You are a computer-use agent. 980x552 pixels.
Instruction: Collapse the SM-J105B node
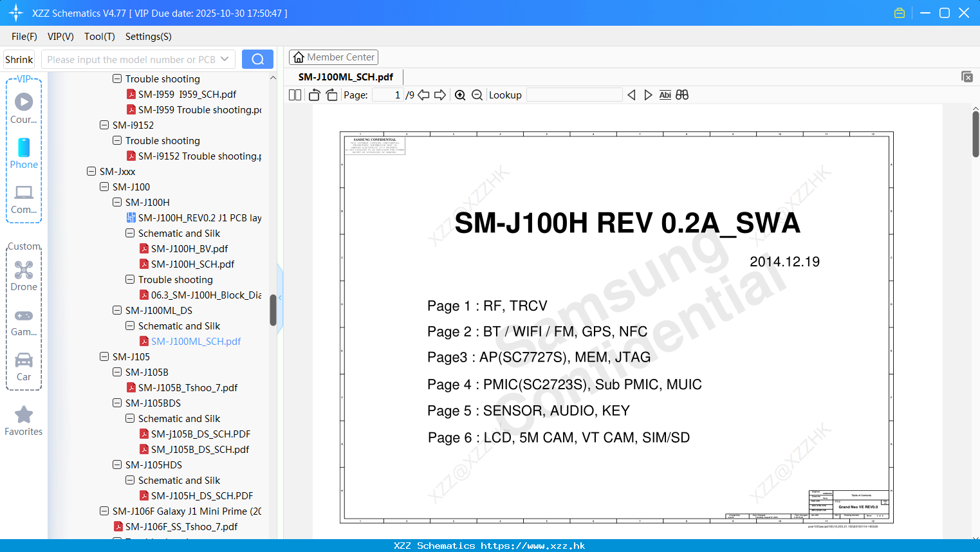[x=117, y=372]
